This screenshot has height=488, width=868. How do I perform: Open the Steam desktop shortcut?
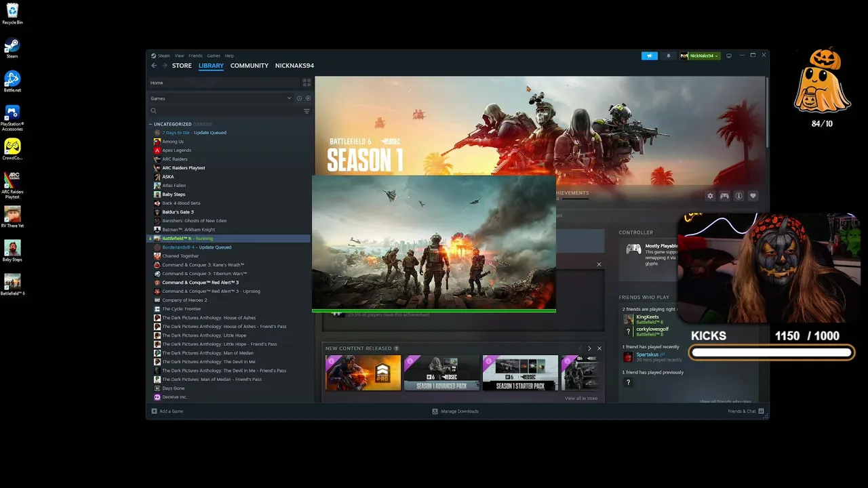[12, 49]
